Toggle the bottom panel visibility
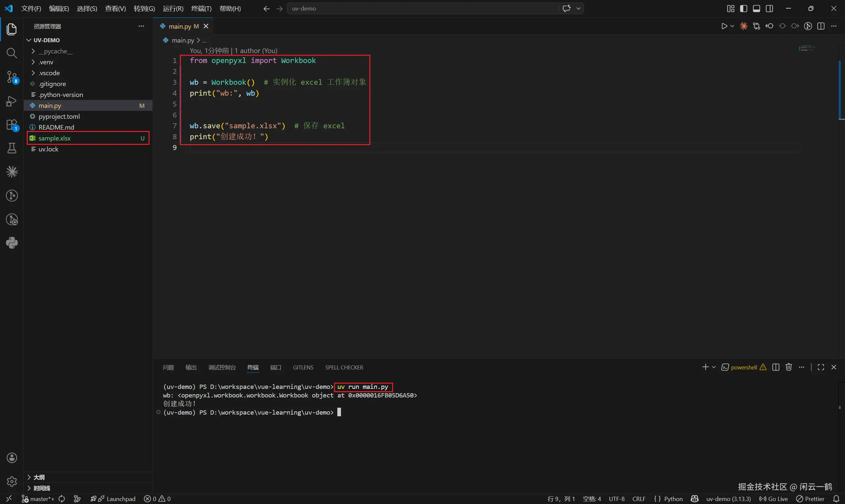 756,9
